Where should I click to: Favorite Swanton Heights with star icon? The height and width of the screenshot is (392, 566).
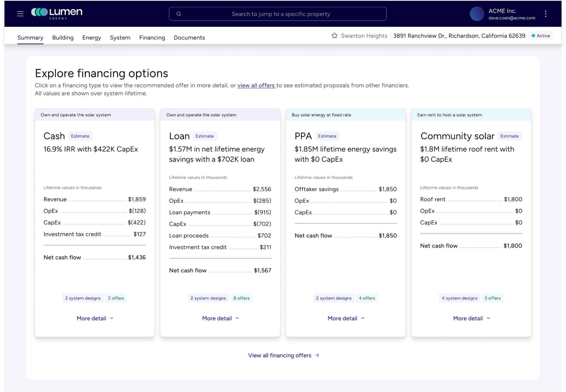[x=334, y=36]
